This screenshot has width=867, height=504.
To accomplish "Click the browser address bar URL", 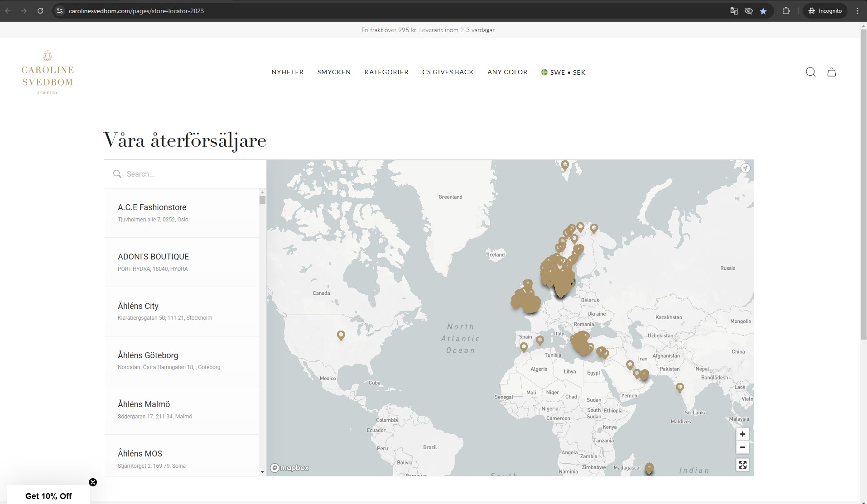I will pos(136,11).
